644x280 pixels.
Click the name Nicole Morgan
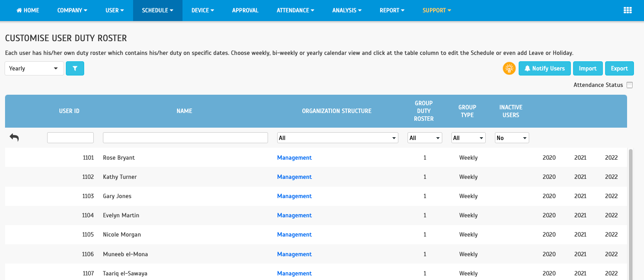(122, 234)
